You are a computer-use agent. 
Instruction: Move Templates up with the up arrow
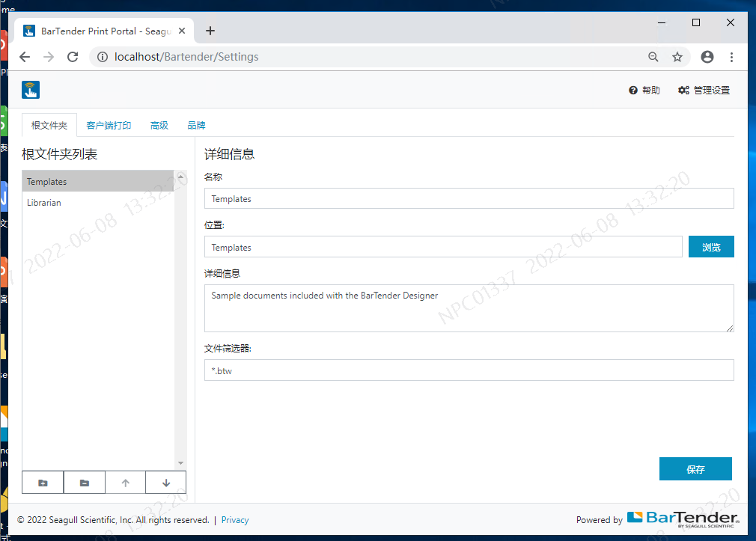125,482
